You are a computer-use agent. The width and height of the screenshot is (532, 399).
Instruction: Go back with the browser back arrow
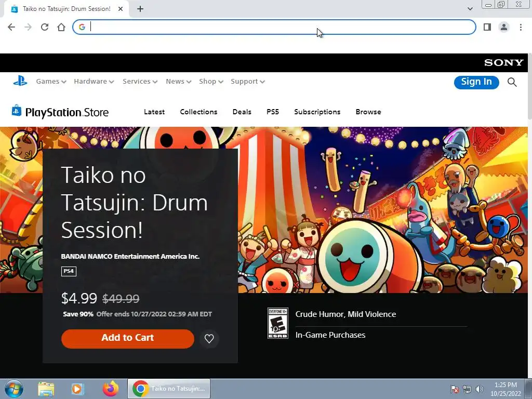[11, 27]
